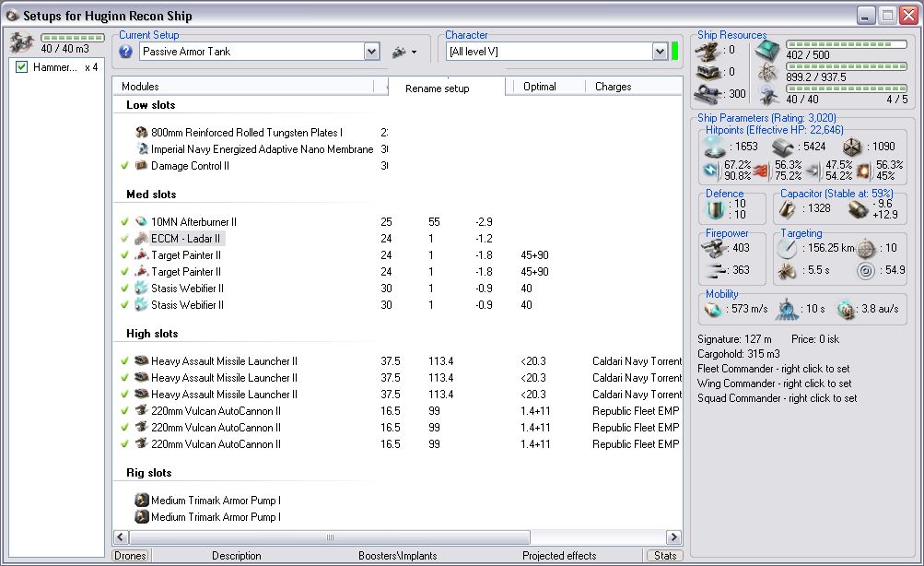The image size is (924, 566).
Task: Click the horizontal scrollbar right arrow
Action: [673, 537]
